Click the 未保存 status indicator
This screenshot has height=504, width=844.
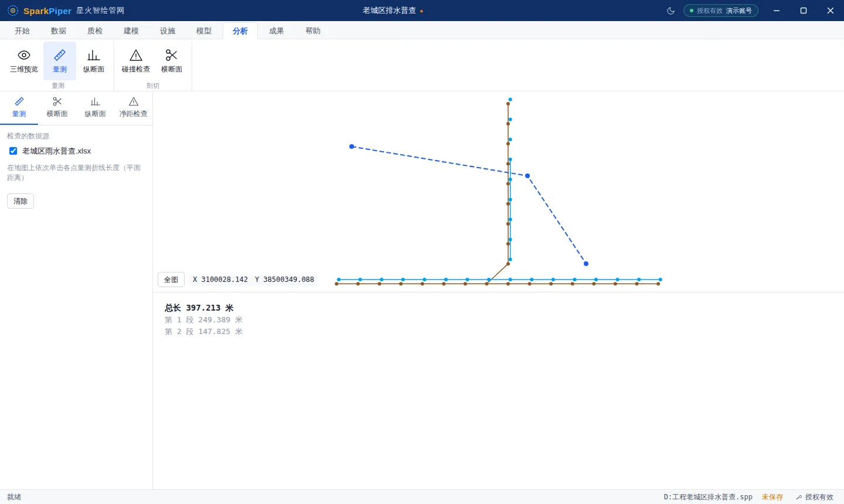click(x=772, y=497)
